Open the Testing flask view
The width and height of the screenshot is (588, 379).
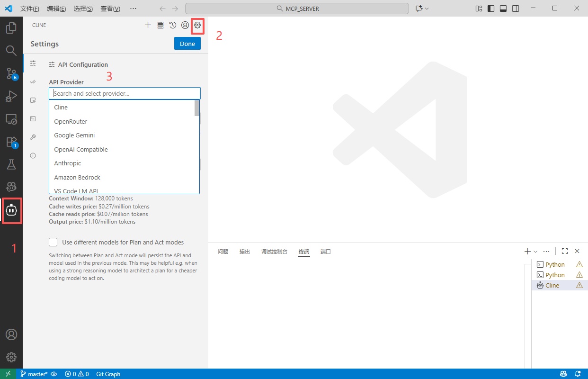point(11,164)
